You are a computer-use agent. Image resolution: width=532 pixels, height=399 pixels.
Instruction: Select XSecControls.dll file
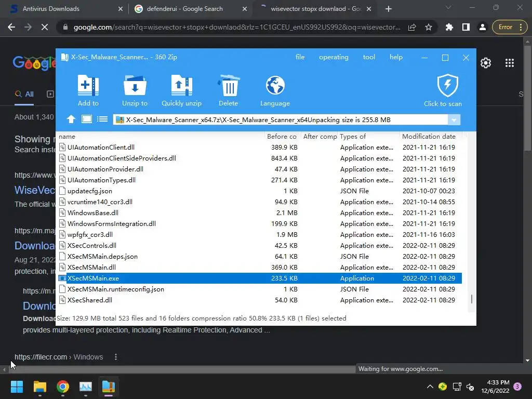(x=260, y=245)
